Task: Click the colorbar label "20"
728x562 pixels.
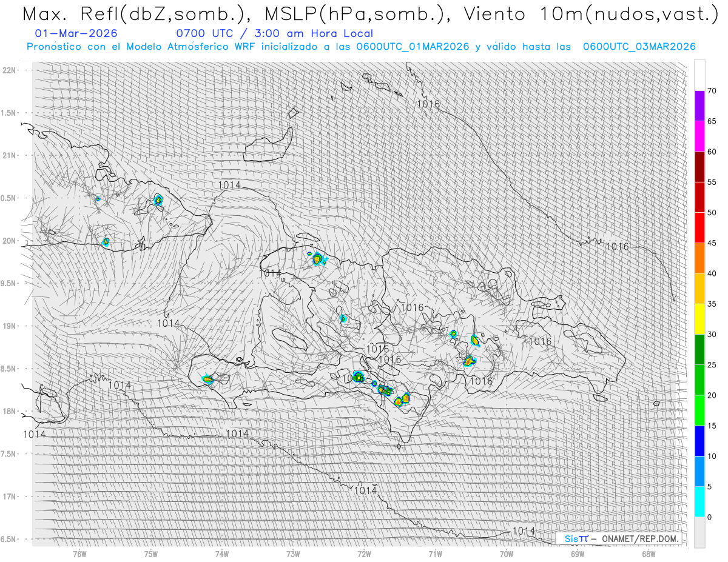Action: (712, 395)
